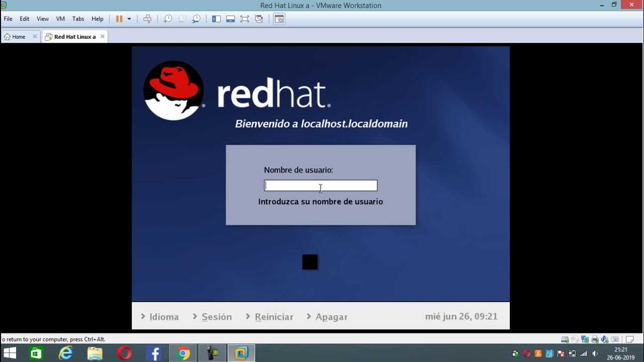Click the network adapter device status icon
This screenshot has width=644, height=362.
(x=585, y=339)
